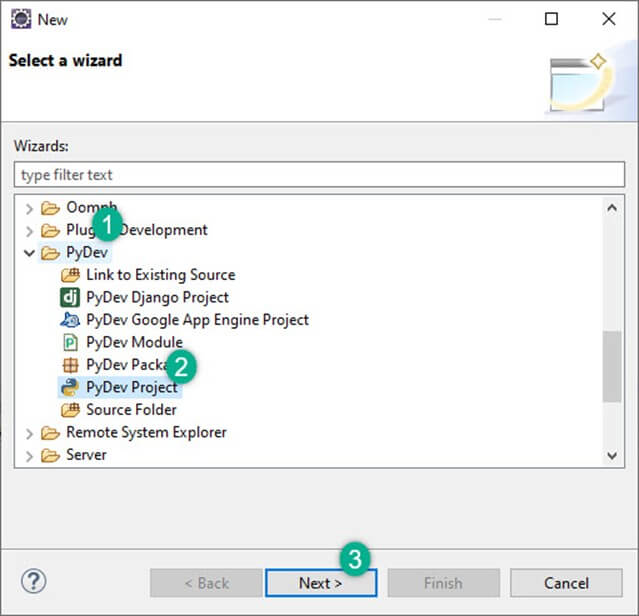Select the Link to Existing Source icon

pyautogui.click(x=70, y=275)
